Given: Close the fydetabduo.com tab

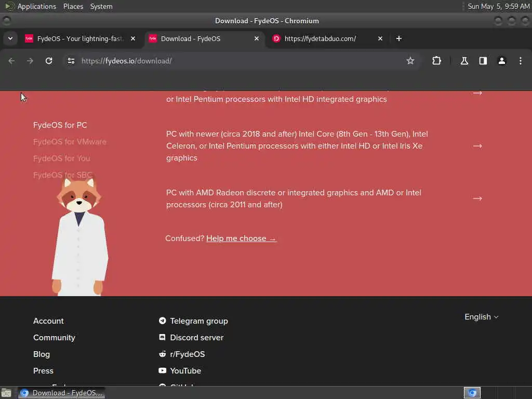Looking at the screenshot, I should (x=380, y=38).
